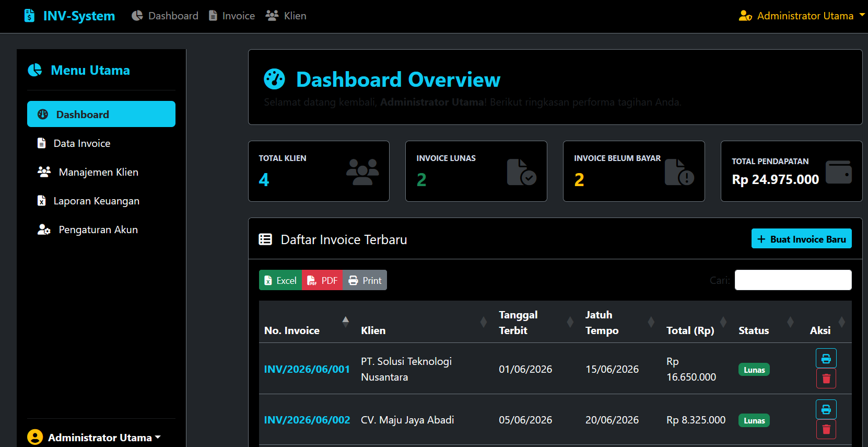
Task: Click the Rp 8.325.000 total cell
Action: [696, 420]
